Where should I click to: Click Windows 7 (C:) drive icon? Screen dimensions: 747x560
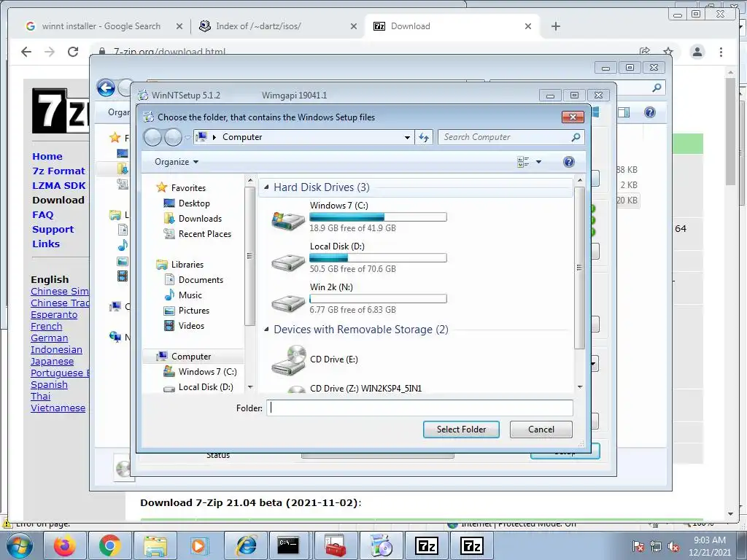[288, 220]
